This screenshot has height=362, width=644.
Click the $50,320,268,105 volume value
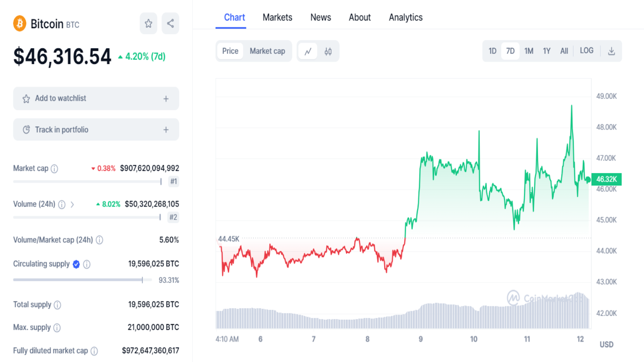pyautogui.click(x=152, y=204)
